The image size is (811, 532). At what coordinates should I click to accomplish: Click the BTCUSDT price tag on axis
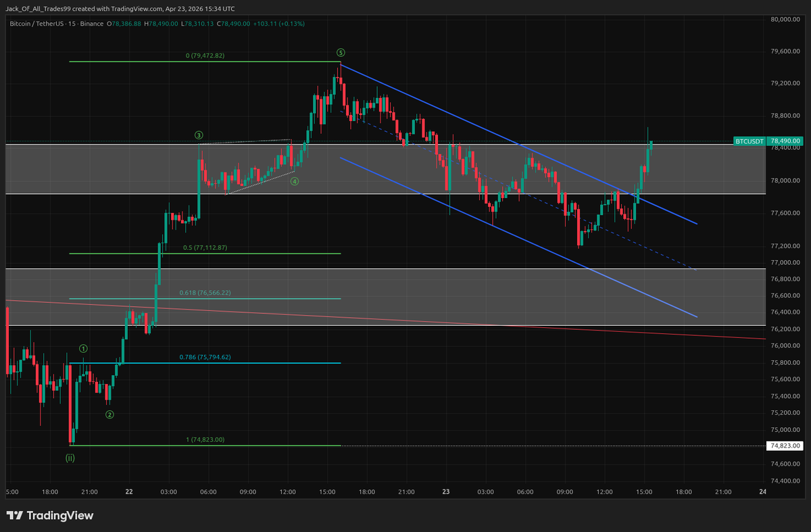749,141
